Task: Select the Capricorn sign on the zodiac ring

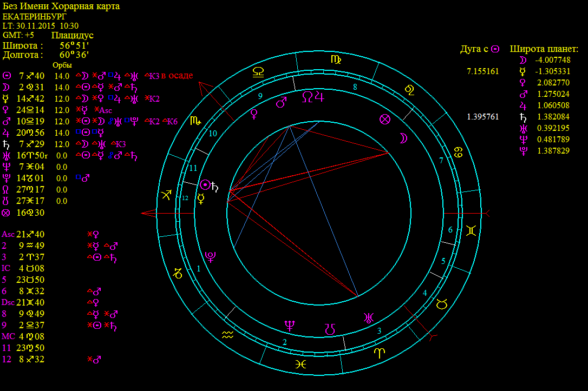Action: point(178,273)
